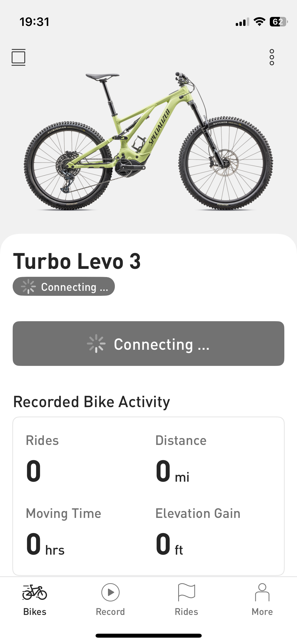The image size is (297, 644).
Task: Open the three-dot options menu
Action: click(272, 57)
